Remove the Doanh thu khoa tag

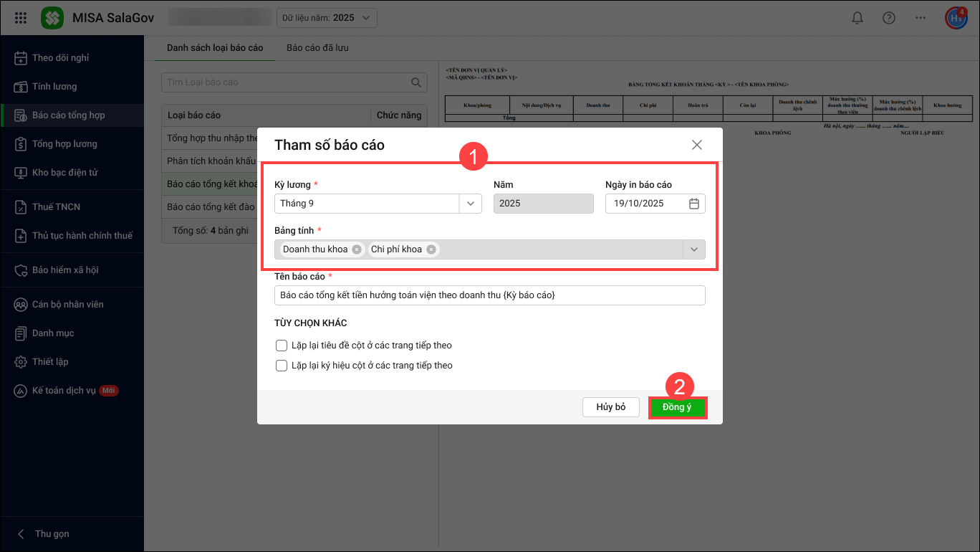click(x=357, y=249)
